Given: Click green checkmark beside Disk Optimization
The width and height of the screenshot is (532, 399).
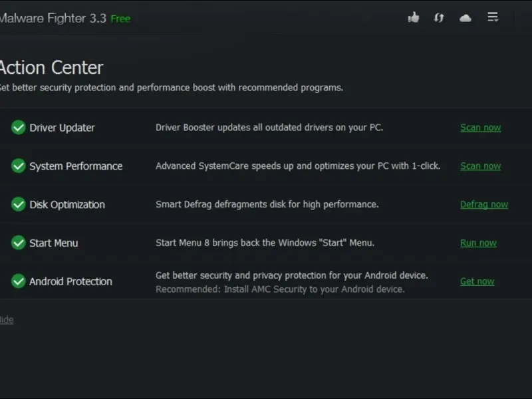Looking at the screenshot, I should [19, 204].
